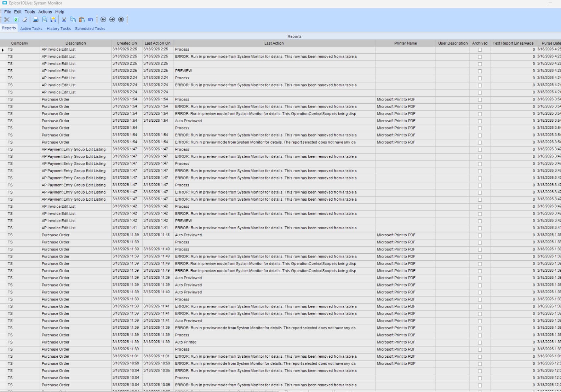Screen dimensions: 561x392
Task: Select the Created On cell '3/18/2026 10:59'
Action: [127, 363]
